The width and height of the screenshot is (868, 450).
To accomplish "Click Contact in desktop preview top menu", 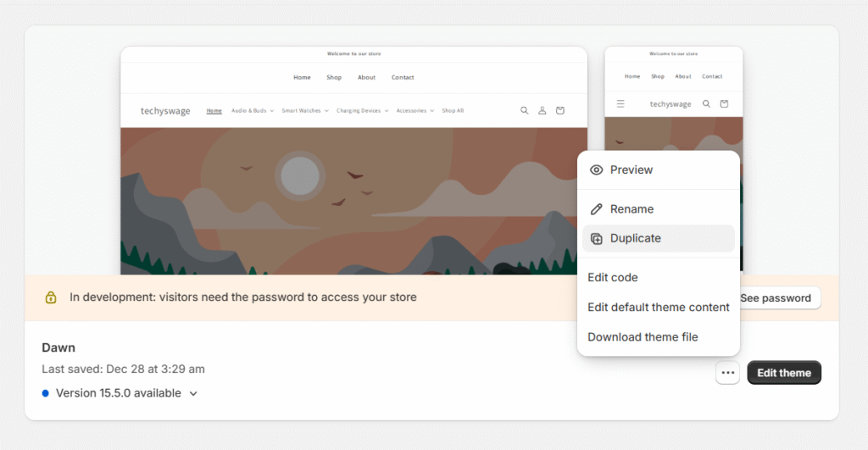I will (403, 77).
